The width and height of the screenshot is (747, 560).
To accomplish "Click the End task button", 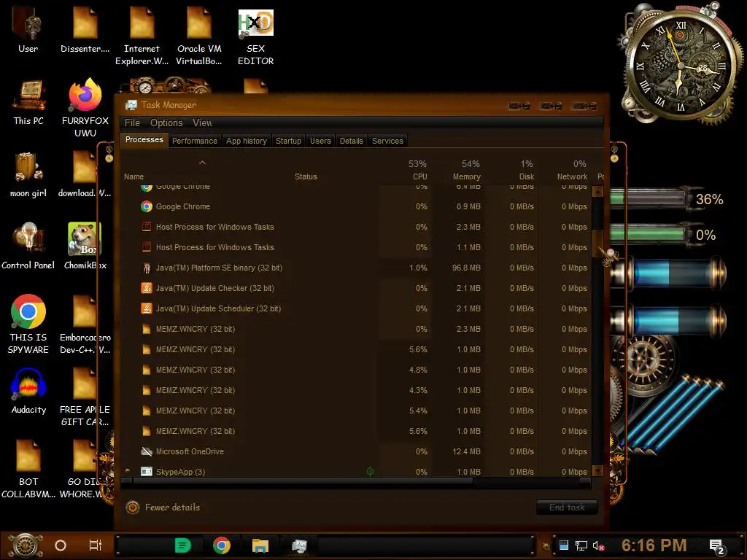I will point(567,507).
